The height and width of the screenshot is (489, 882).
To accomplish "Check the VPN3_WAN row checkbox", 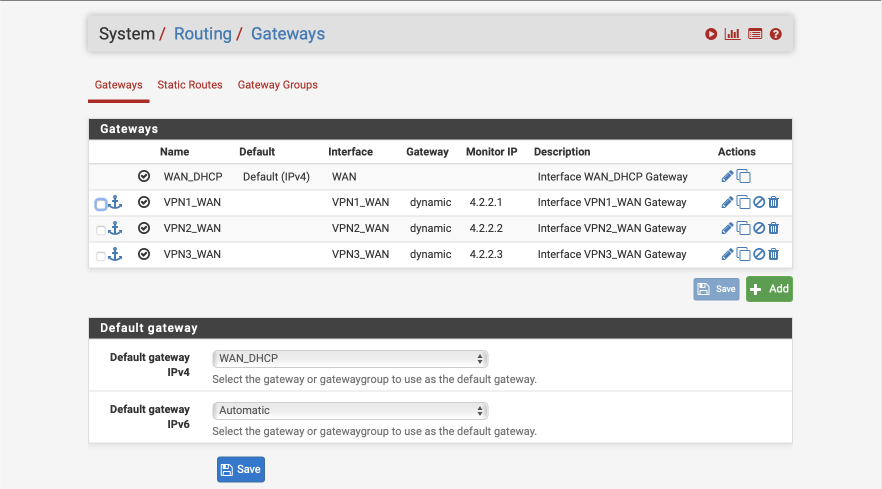I will tap(101, 257).
